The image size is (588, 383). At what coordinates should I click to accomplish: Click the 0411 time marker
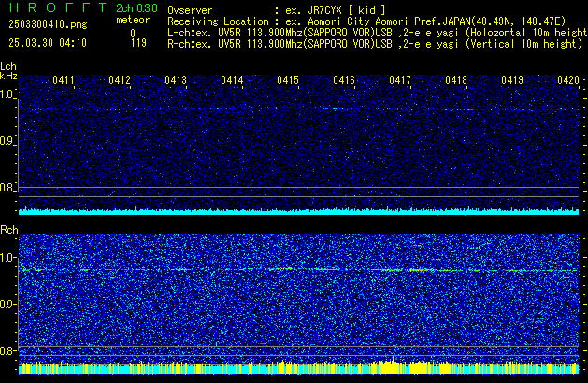[64, 80]
